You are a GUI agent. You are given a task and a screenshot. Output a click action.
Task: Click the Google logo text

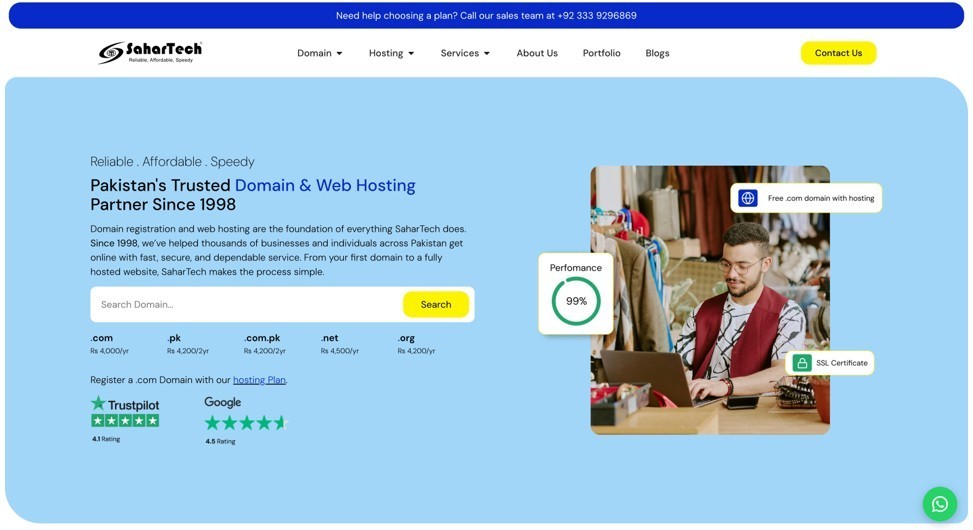(223, 402)
